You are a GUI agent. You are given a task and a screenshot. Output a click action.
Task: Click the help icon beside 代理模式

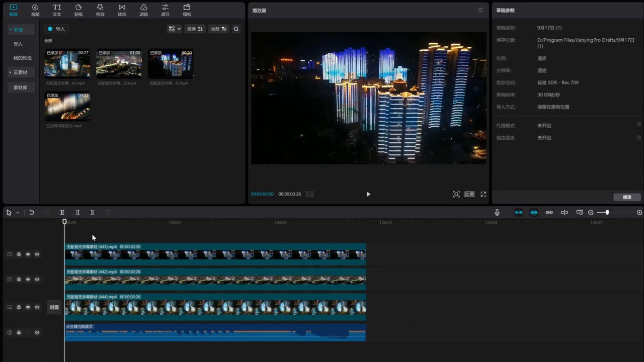(639, 125)
